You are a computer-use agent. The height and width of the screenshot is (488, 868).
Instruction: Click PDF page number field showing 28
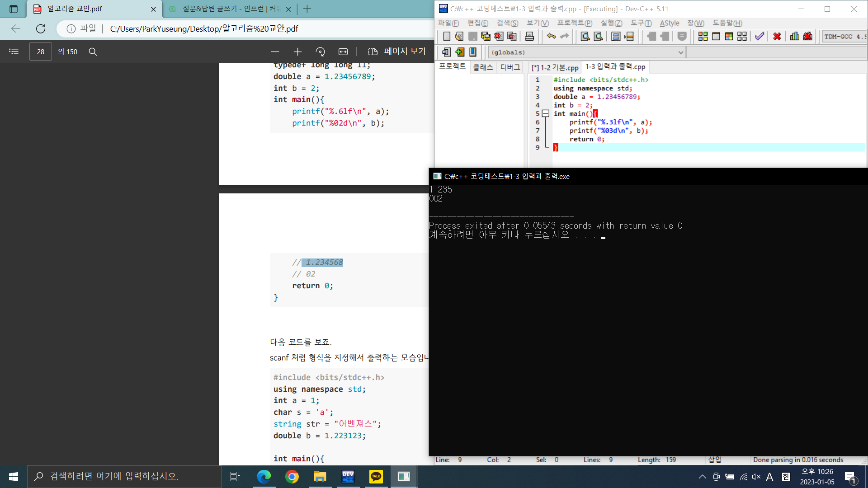41,52
